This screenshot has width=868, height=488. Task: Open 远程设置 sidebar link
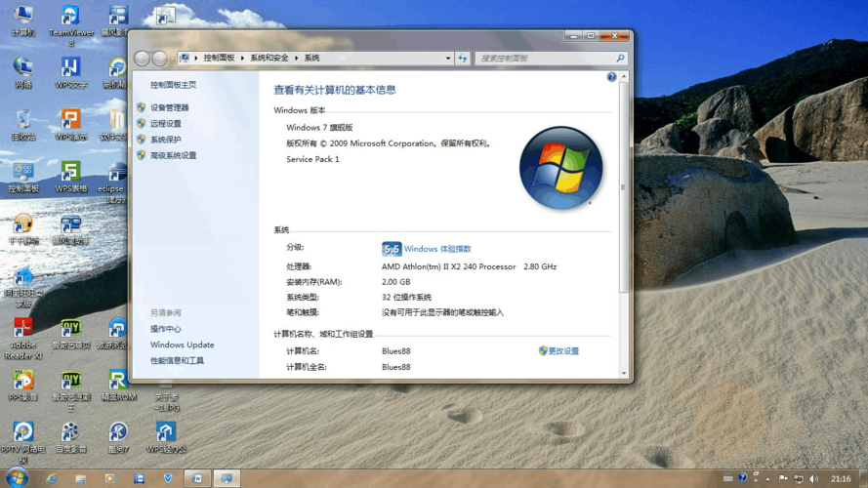166,123
